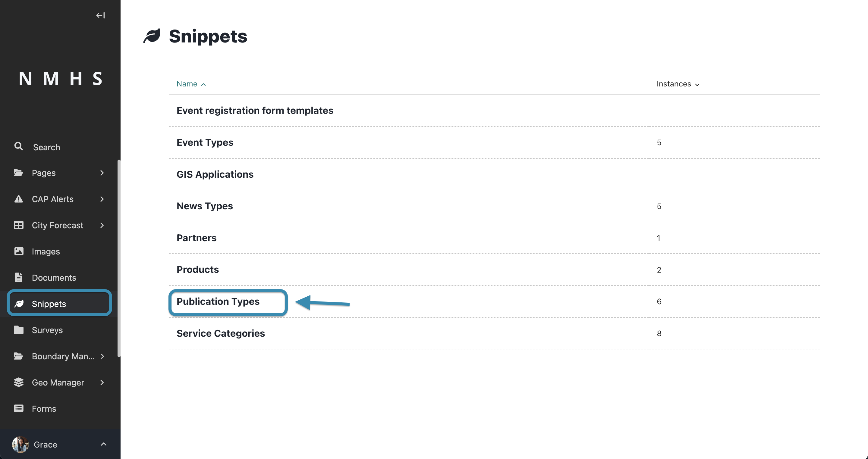Click the Pages icon in sidebar
The image size is (868, 459).
tap(18, 173)
